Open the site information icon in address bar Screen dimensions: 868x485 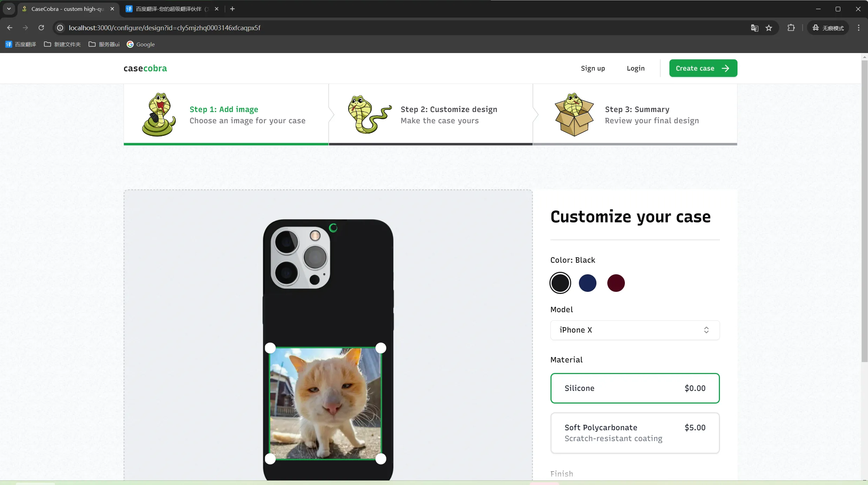[60, 28]
